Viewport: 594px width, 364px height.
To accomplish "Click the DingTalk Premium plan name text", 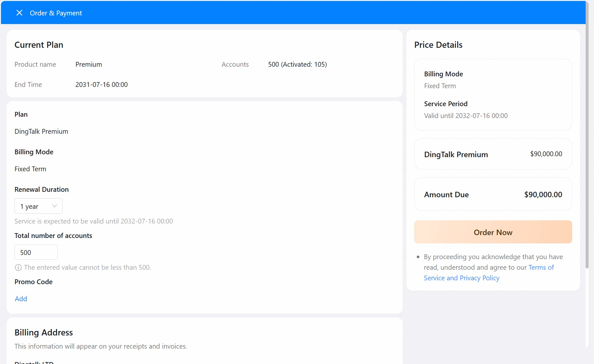I will coord(41,131).
